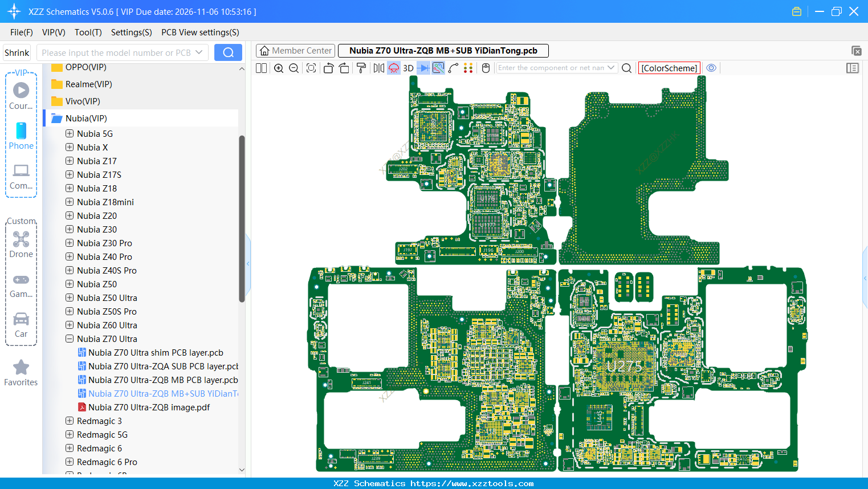Click the Shrink button
Viewport: 868px width, 489px height.
[17, 53]
